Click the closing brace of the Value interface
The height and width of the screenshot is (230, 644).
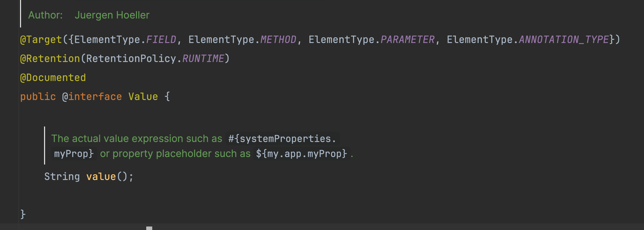click(x=23, y=214)
